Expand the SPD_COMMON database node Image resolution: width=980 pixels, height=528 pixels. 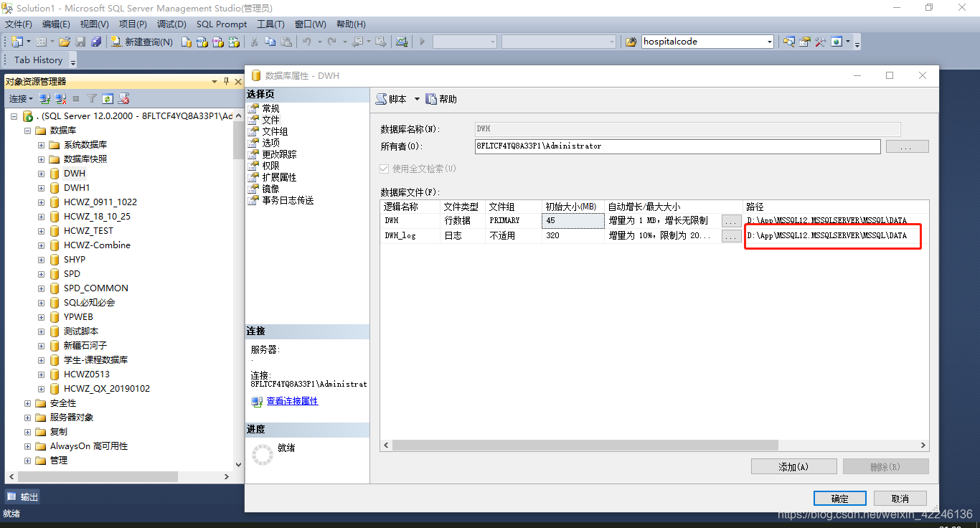[42, 288]
